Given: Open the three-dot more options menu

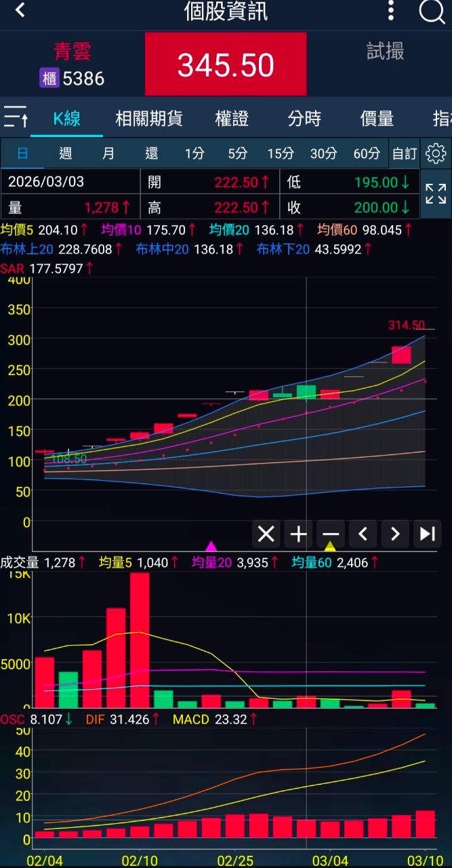Looking at the screenshot, I should click(390, 11).
